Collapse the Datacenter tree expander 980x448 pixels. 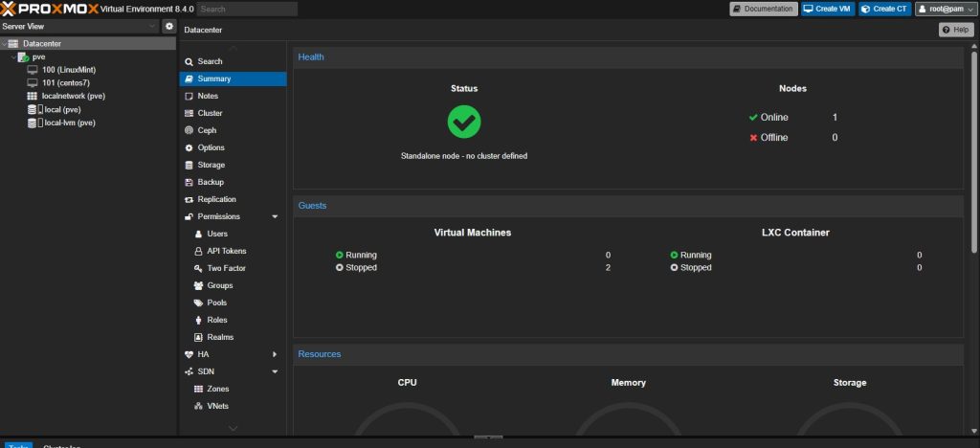coord(5,44)
